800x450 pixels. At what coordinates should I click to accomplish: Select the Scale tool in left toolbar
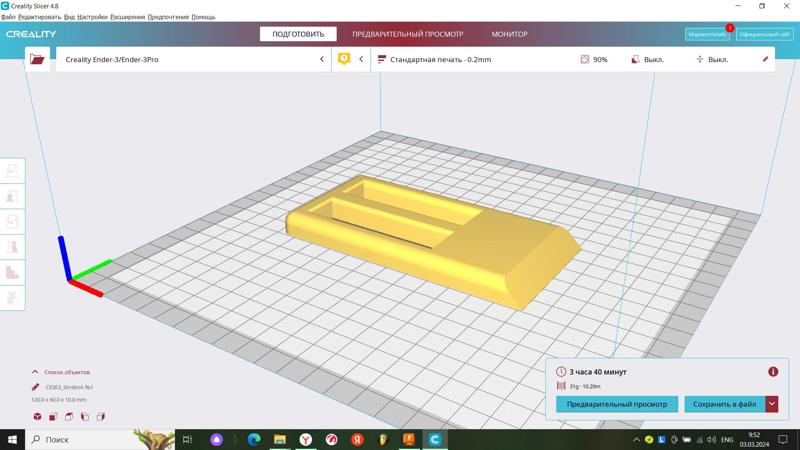click(x=12, y=196)
